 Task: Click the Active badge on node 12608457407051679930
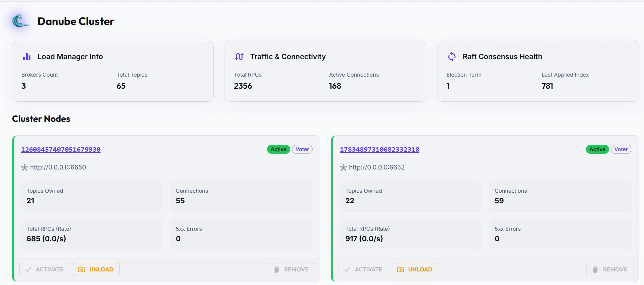click(x=278, y=149)
